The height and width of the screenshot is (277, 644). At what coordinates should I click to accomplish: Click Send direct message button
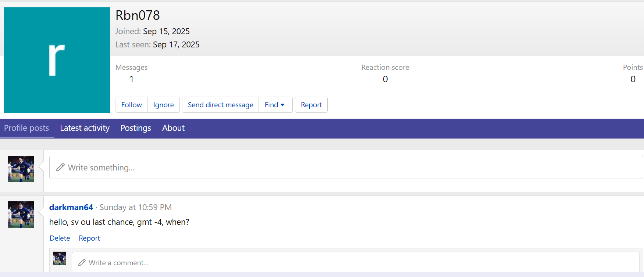[x=220, y=105]
